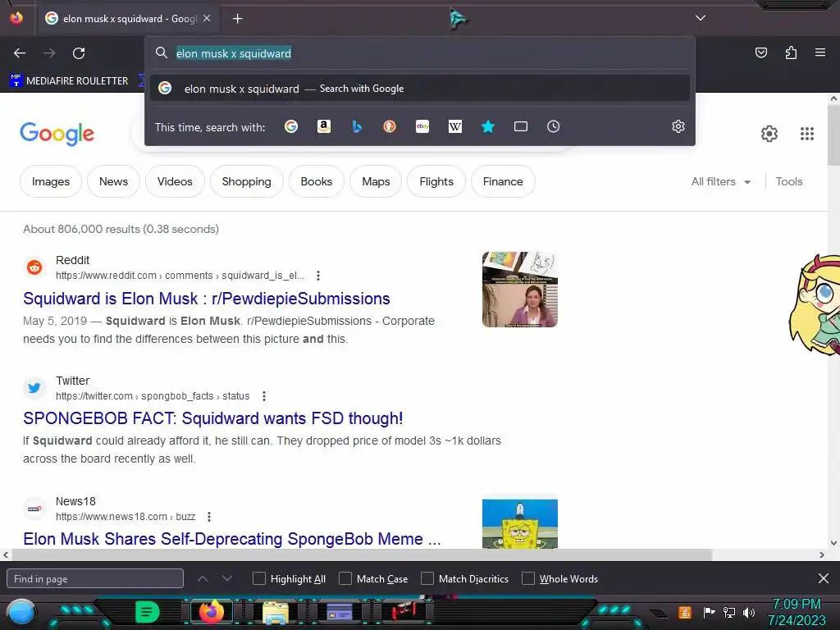The width and height of the screenshot is (840, 630).
Task: Open Firefox application hamburger menu
Action: pos(819,52)
